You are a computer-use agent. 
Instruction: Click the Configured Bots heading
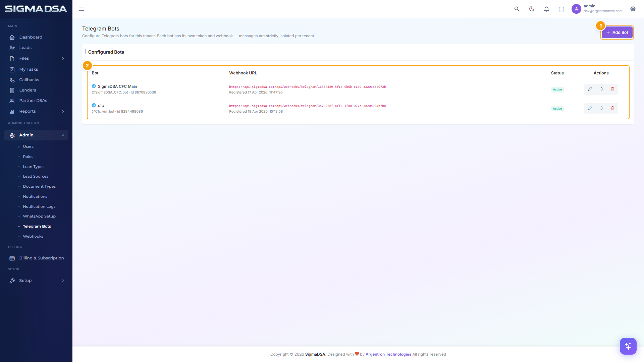[106, 52]
